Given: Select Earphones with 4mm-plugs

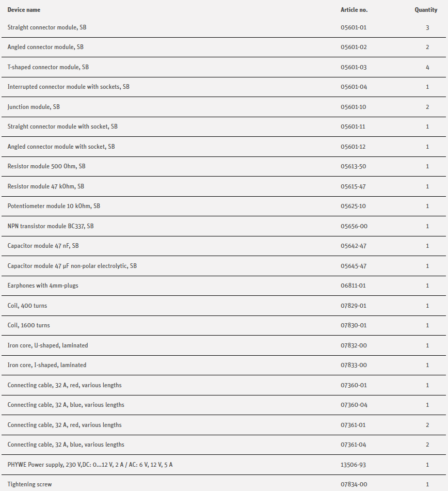Looking at the screenshot, I should 43,286.
